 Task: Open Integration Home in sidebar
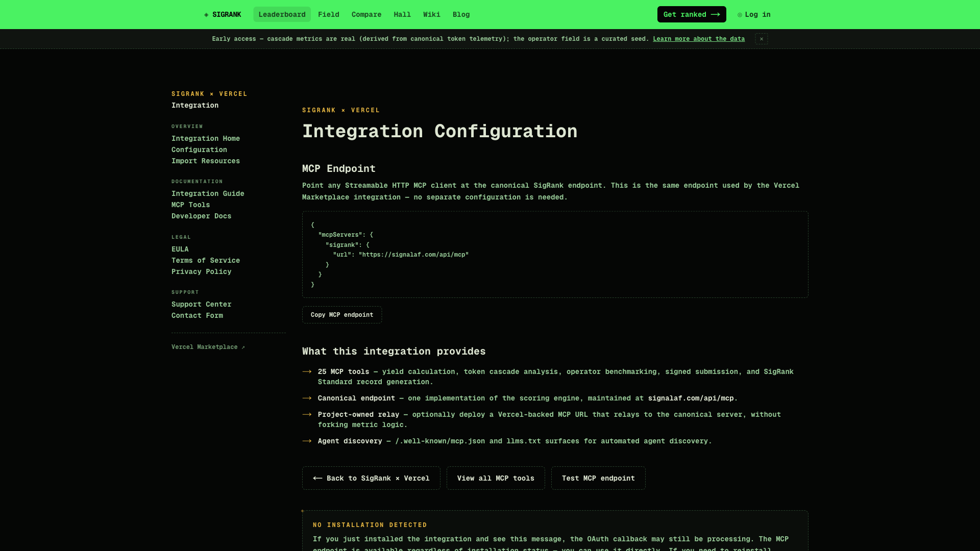(206, 138)
